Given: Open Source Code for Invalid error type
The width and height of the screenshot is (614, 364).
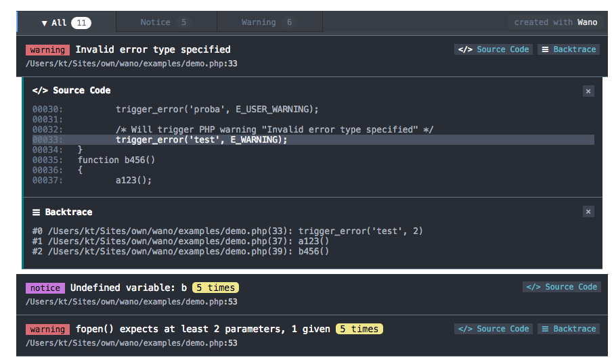Looking at the screenshot, I should [494, 49].
